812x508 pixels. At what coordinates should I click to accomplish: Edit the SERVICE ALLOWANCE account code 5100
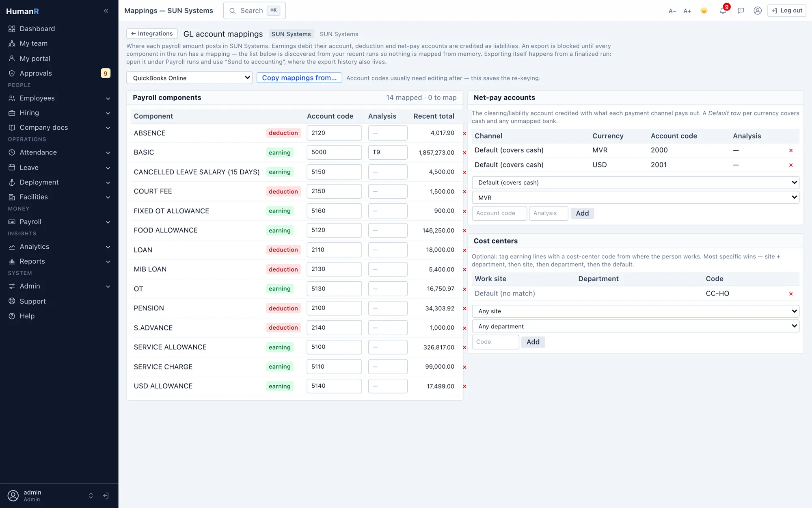click(x=334, y=347)
